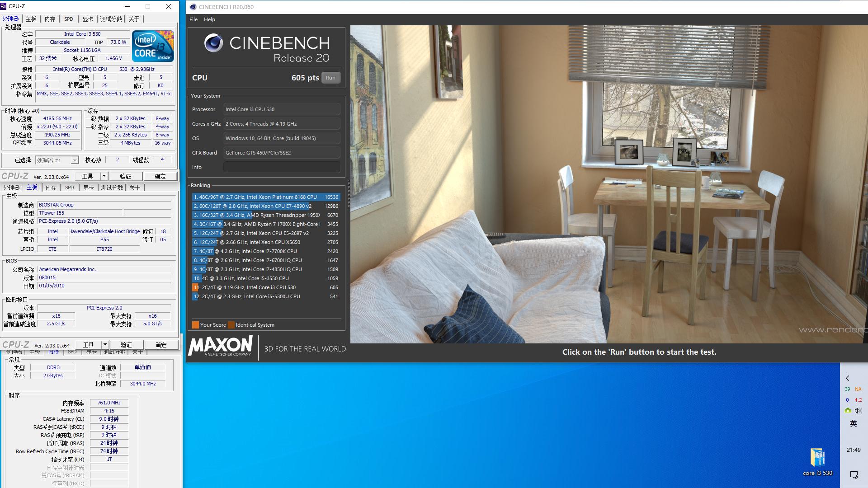868x488 pixels.
Task: Select ranking row Xeon CPU E5-2697 v2
Action: tap(266, 233)
